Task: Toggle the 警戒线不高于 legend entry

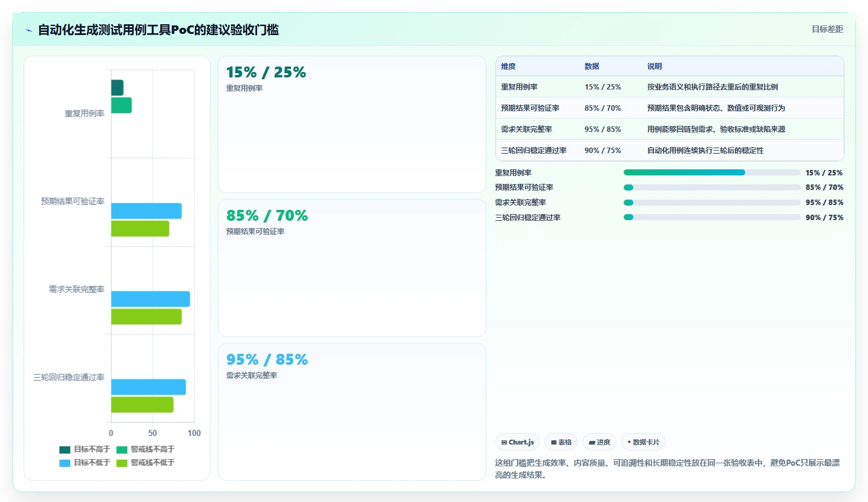Action: 145,449
